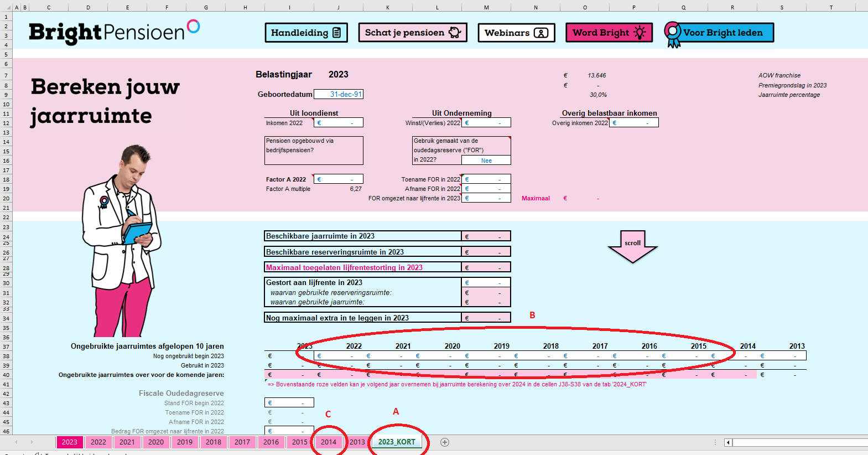Select the Overig inkomen 2022 cell

coord(634,123)
